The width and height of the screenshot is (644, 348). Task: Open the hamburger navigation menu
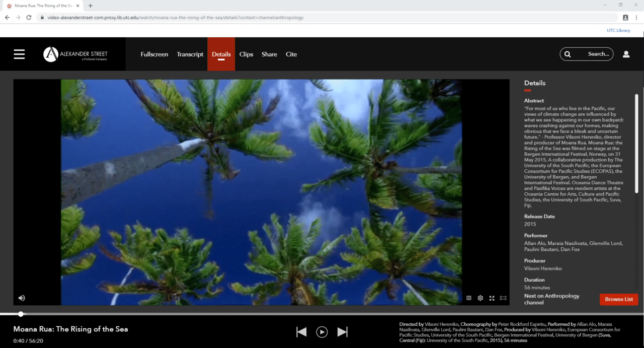click(19, 54)
